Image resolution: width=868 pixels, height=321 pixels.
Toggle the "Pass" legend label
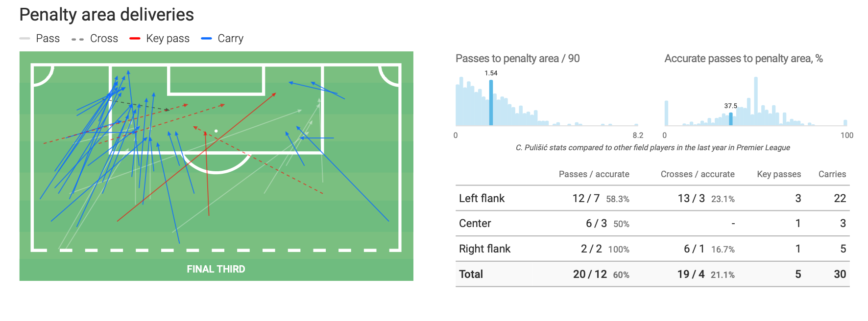point(48,39)
